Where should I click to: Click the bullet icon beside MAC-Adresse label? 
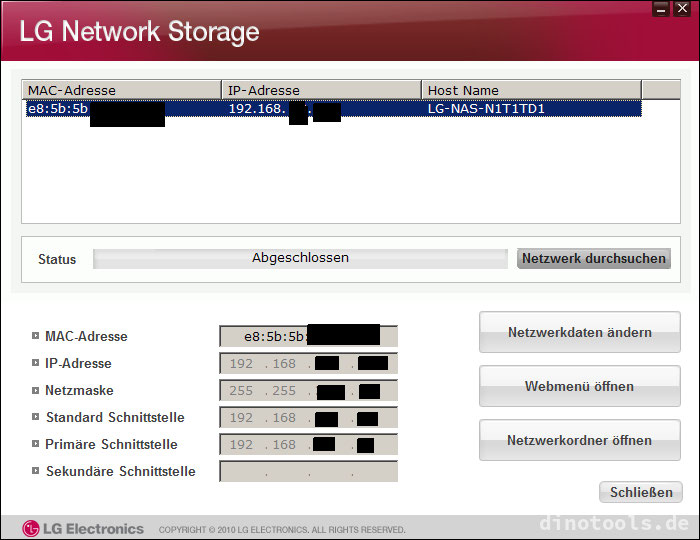[35, 336]
